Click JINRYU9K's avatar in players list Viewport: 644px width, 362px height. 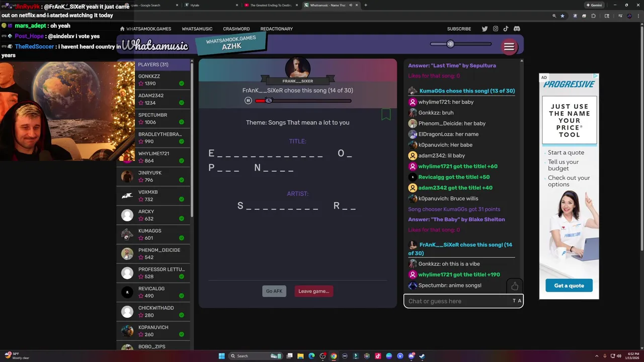(127, 176)
